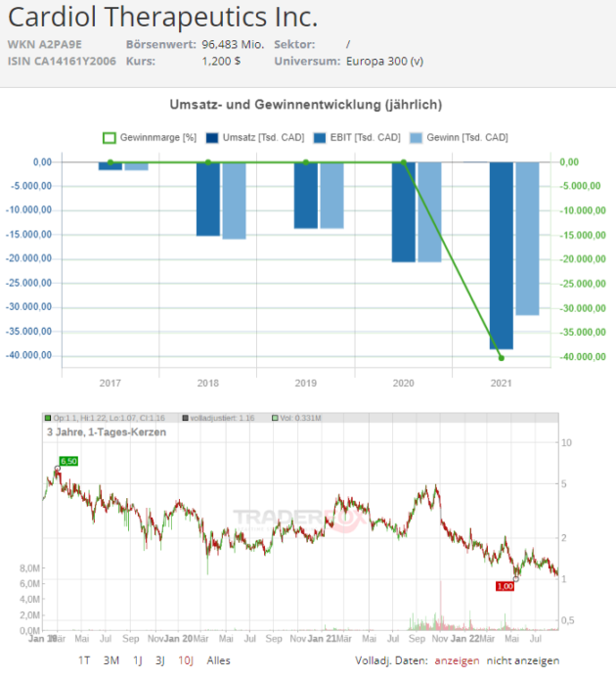Click the Kurs value 1,200 $
Image resolution: width=616 pixels, height=680 pixels.
221,61
